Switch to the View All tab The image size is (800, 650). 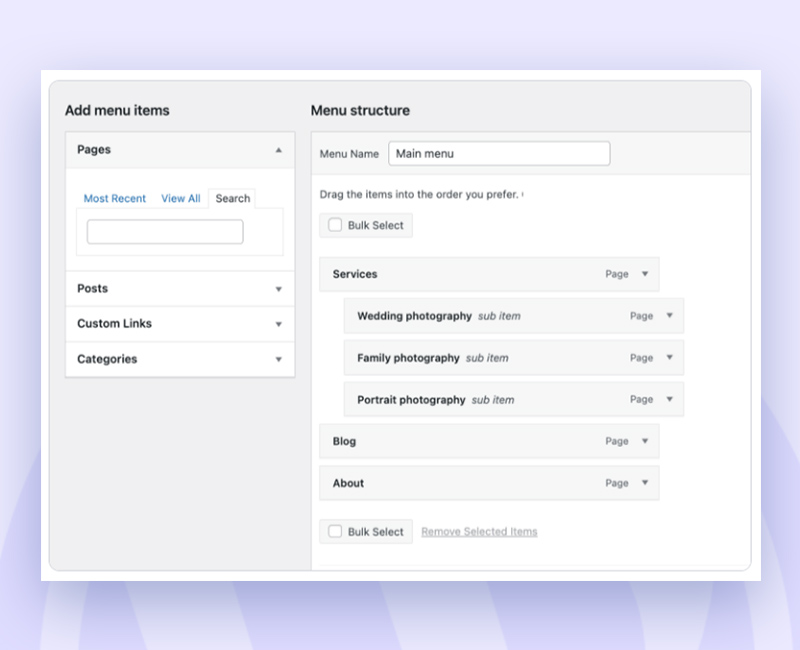click(181, 198)
